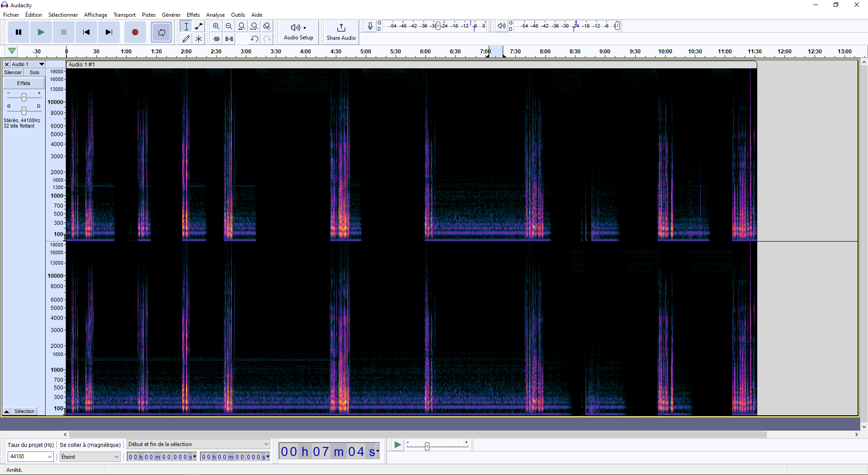Toggle Solo on Audio 1 track
Screen dimensions: 868x475
tap(35, 72)
